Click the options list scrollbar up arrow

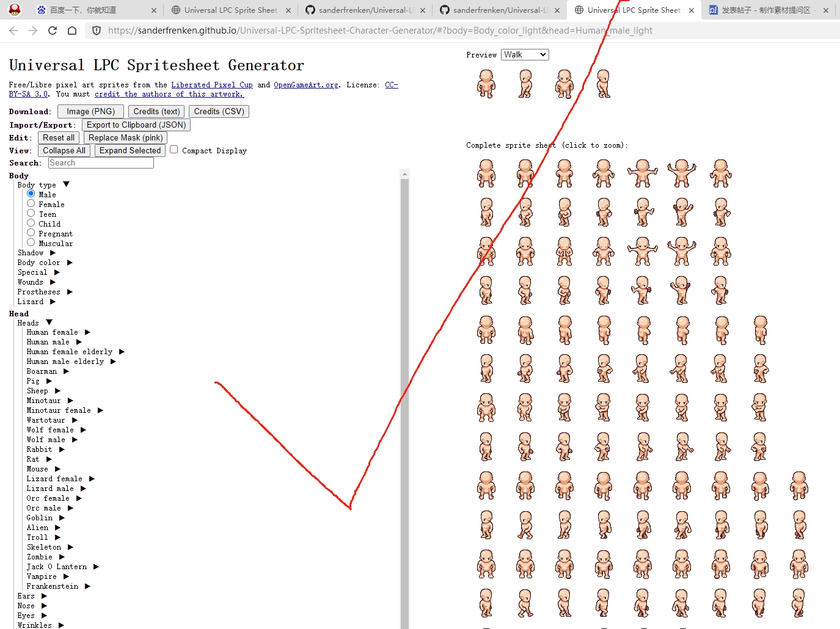404,174
